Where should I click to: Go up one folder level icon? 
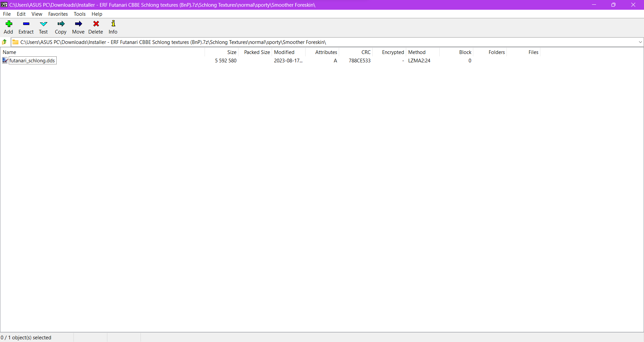point(5,42)
